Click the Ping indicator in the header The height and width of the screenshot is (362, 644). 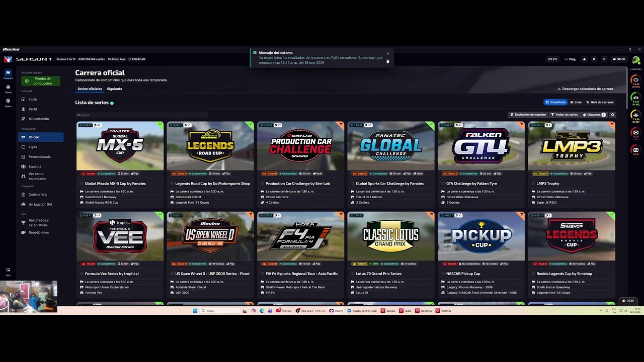coord(570,59)
